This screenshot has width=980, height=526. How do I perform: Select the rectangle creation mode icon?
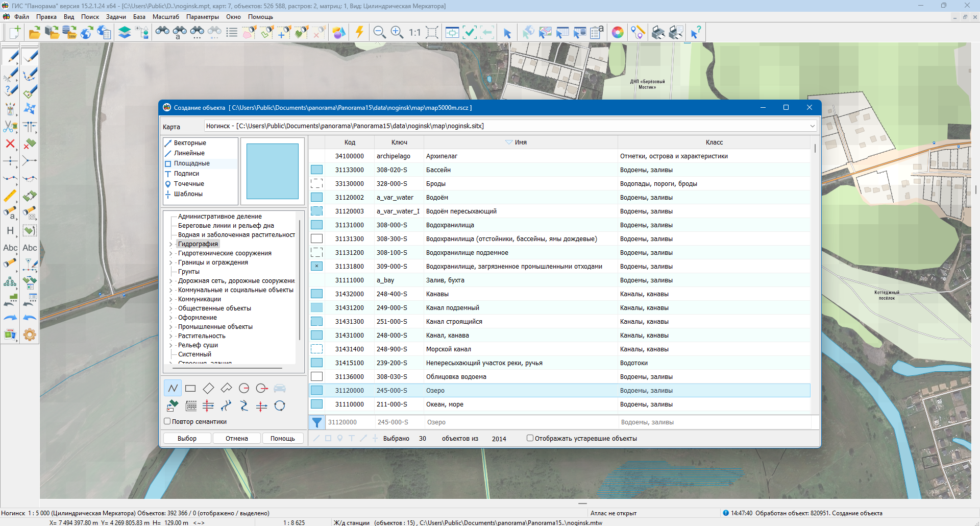pyautogui.click(x=190, y=389)
